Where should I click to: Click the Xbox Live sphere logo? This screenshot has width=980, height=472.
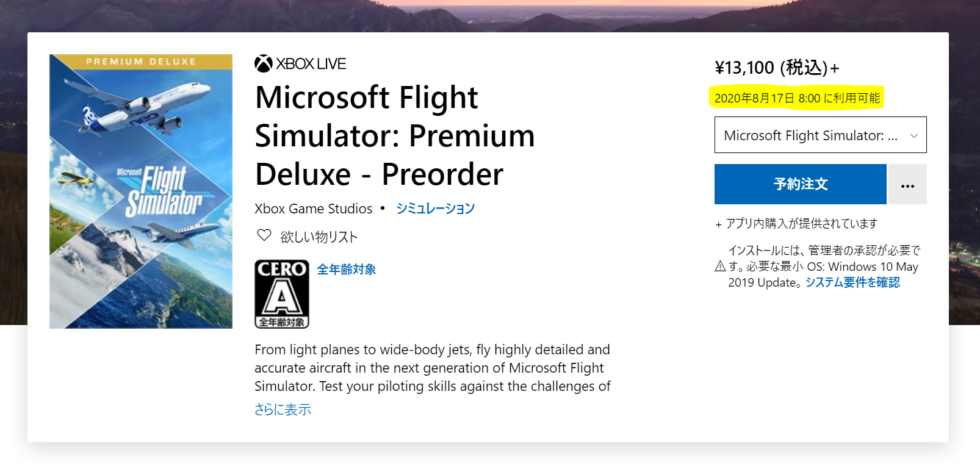262,63
